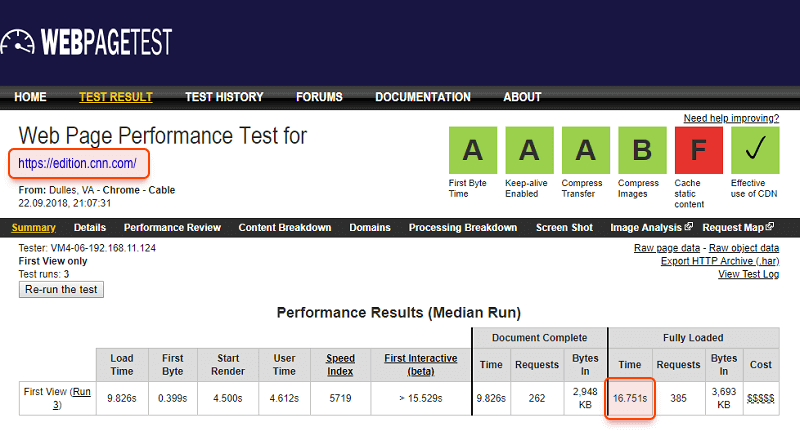Click the Need help improving? link
The height and width of the screenshot is (431, 800).
coord(731,118)
